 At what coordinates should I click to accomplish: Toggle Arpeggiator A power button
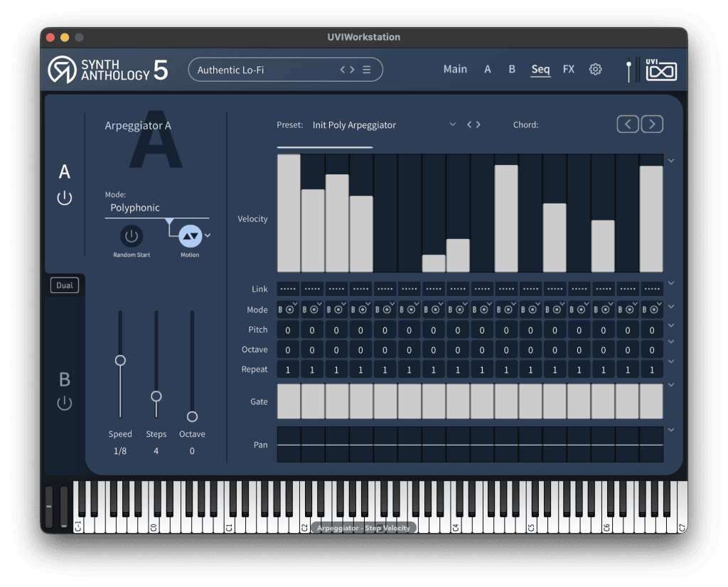click(x=65, y=199)
